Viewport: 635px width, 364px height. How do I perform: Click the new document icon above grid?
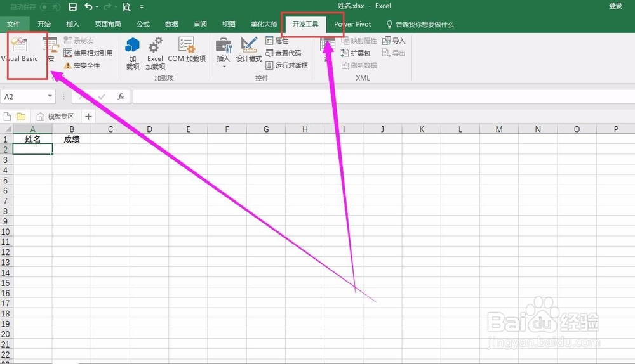pyautogui.click(x=7, y=117)
